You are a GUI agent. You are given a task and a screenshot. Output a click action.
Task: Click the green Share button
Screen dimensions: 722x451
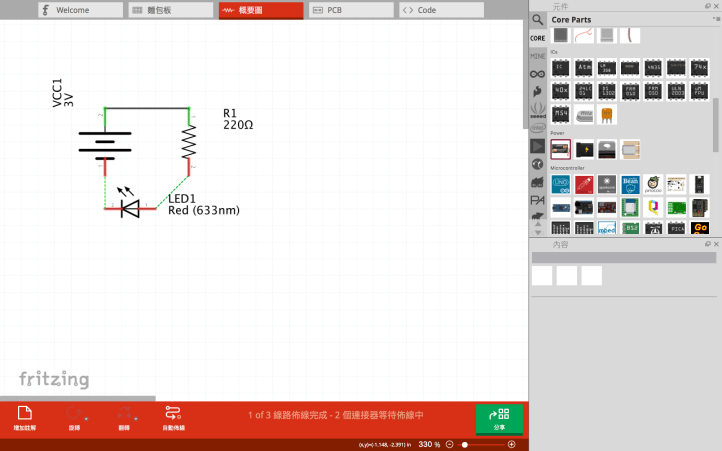(499, 417)
